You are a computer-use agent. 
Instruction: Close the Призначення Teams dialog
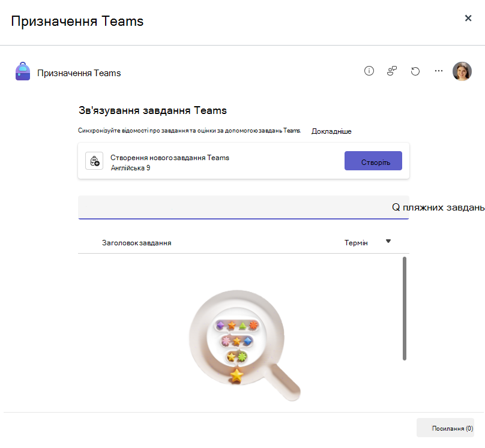[x=468, y=18]
